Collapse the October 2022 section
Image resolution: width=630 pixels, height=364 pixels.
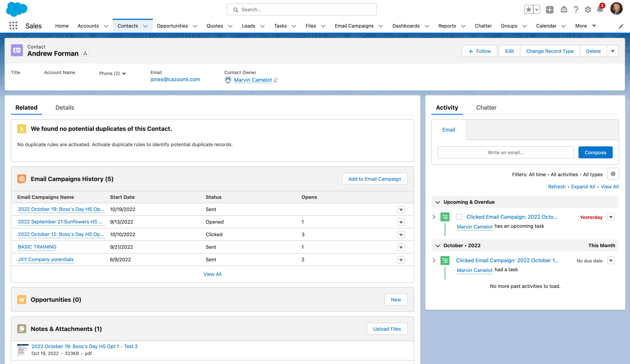pos(438,246)
